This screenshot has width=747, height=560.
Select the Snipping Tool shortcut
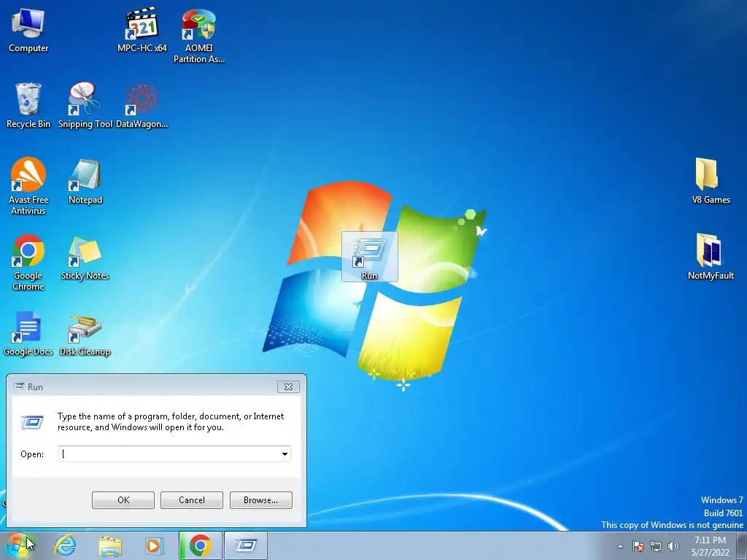(x=85, y=106)
